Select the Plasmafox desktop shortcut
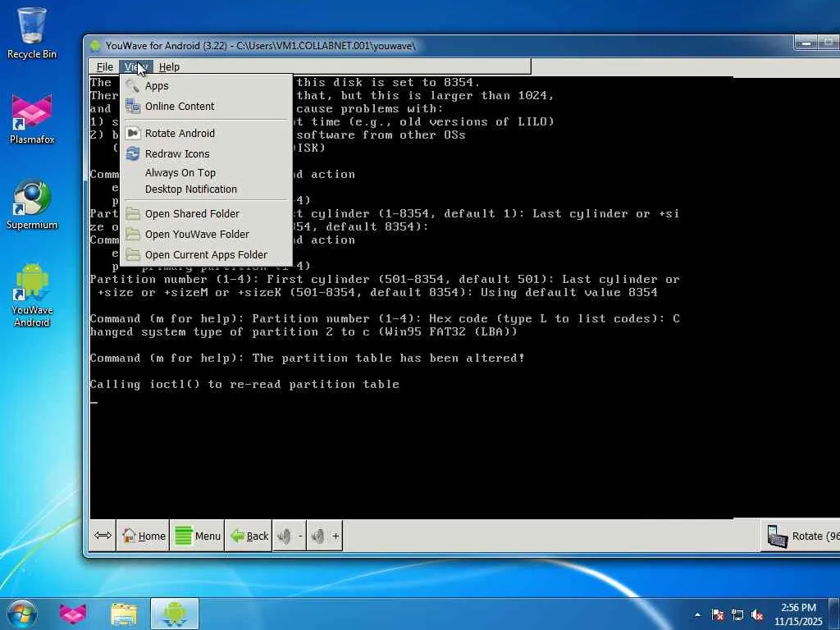The height and width of the screenshot is (630, 840). tap(32, 119)
